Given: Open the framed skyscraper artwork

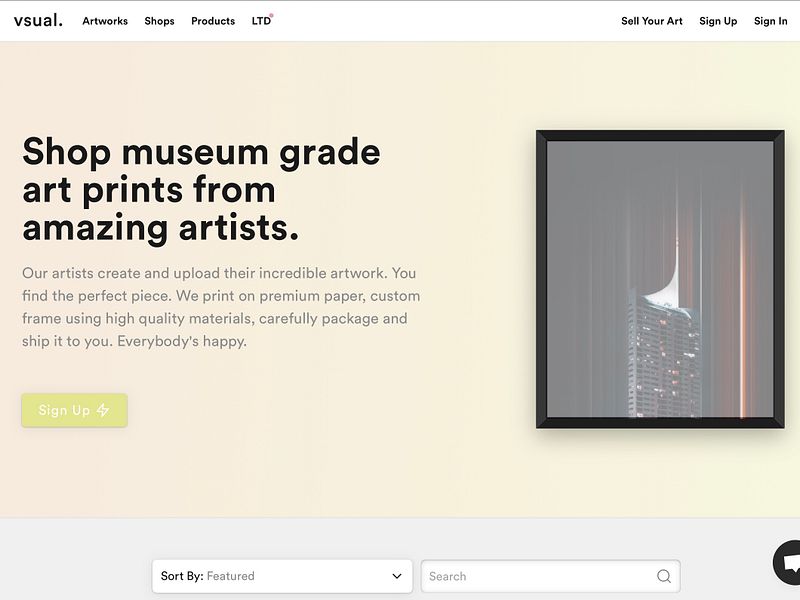Looking at the screenshot, I should coord(660,279).
